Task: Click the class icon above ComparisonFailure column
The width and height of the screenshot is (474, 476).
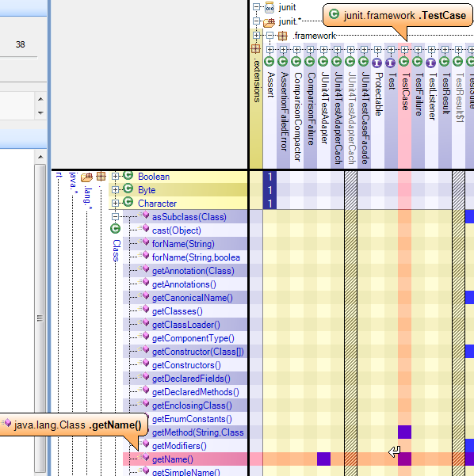Action: [310, 62]
